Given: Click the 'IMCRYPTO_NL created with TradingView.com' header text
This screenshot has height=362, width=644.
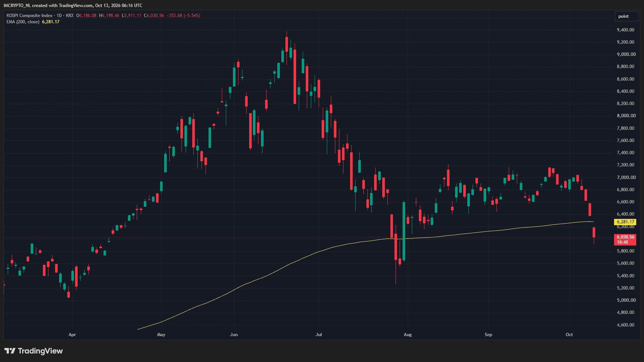Looking at the screenshot, I should (48, 6).
